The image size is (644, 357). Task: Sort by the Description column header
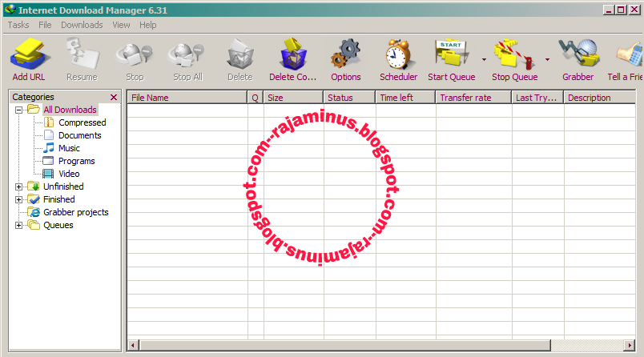(600, 98)
